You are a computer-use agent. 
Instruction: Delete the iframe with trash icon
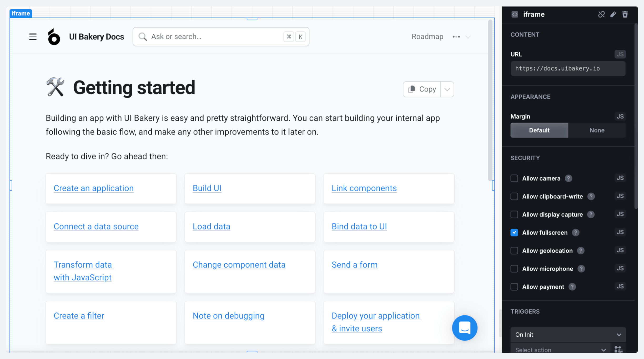pyautogui.click(x=625, y=14)
